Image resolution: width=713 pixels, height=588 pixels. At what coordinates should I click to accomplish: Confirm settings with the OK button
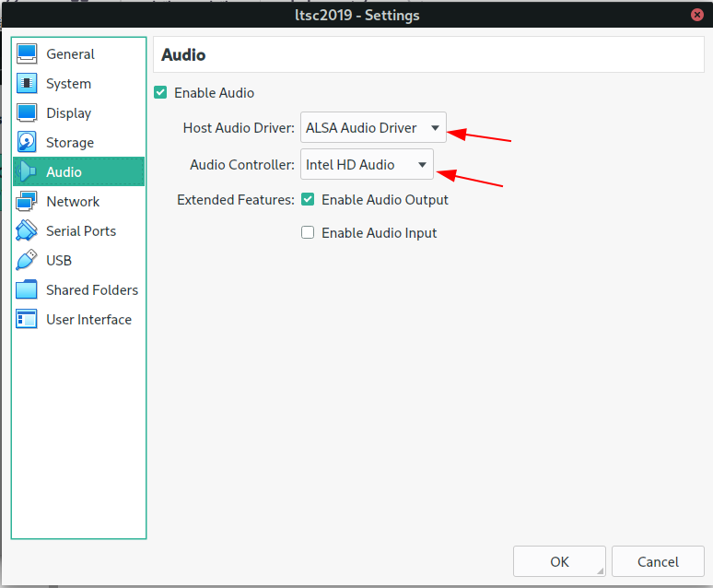(x=559, y=561)
